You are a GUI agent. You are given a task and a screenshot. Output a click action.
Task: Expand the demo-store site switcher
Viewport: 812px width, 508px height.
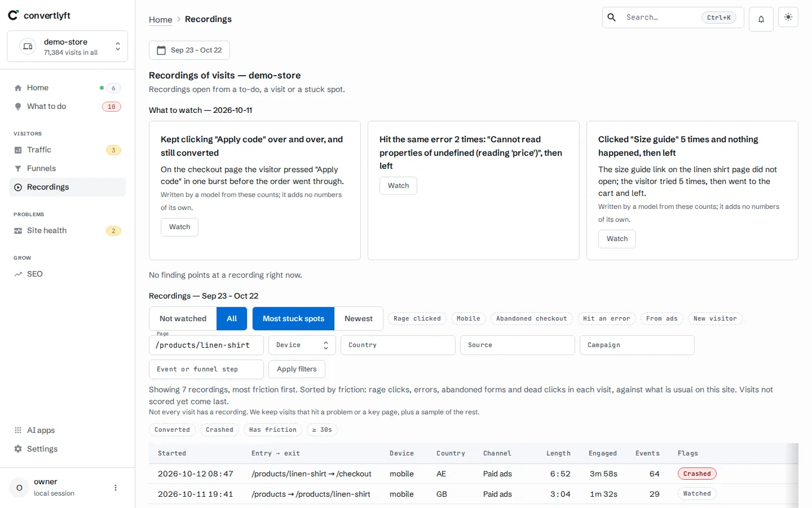click(x=67, y=46)
